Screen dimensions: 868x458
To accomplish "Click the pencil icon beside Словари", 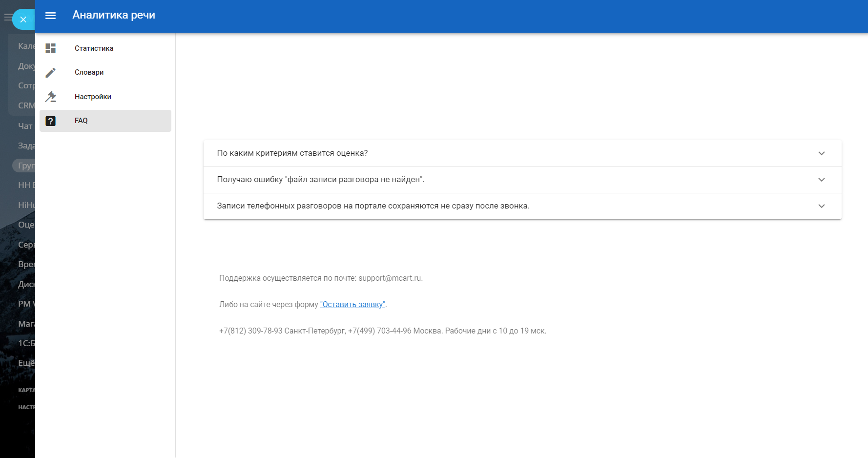I will tap(51, 72).
